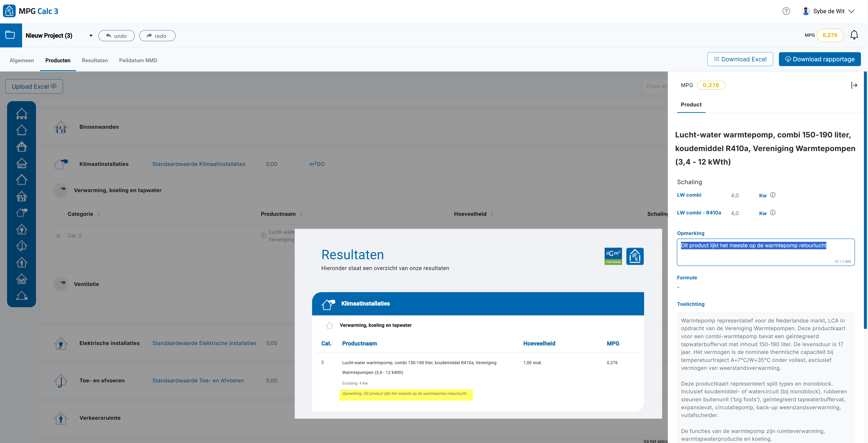The image size is (868, 443).
Task: Click the drainage pipe house sidebar icon
Action: [22, 246]
